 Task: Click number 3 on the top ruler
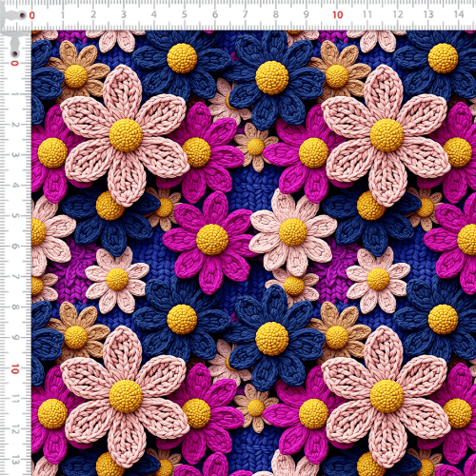point(124,14)
